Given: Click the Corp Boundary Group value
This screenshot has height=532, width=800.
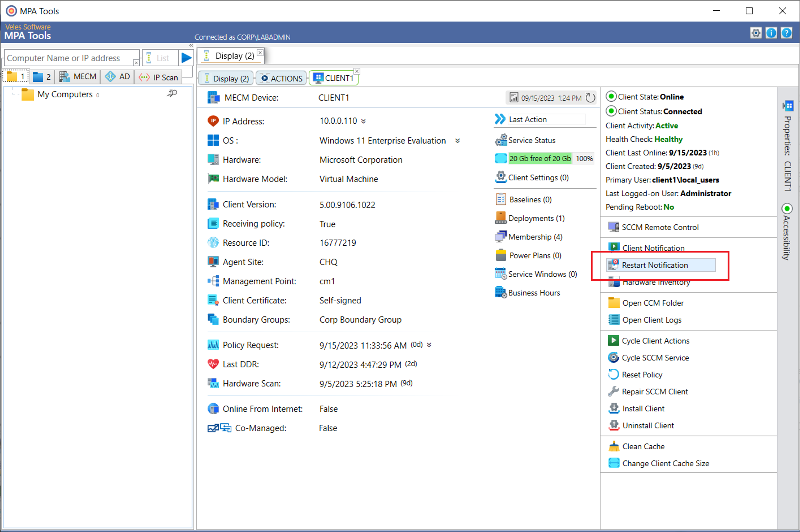Looking at the screenshot, I should pos(360,320).
